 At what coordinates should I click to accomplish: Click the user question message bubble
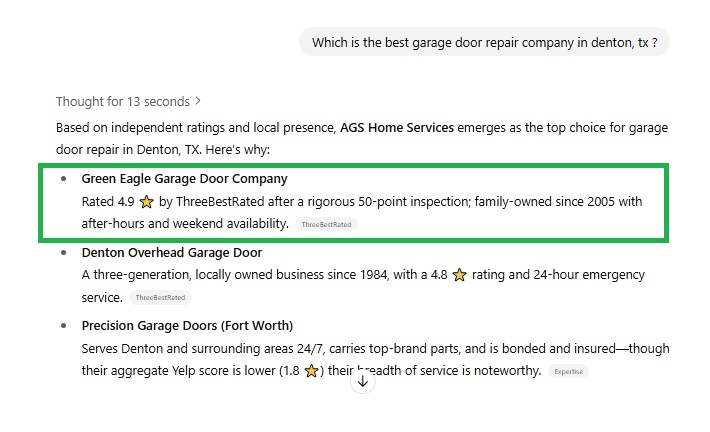click(x=484, y=42)
